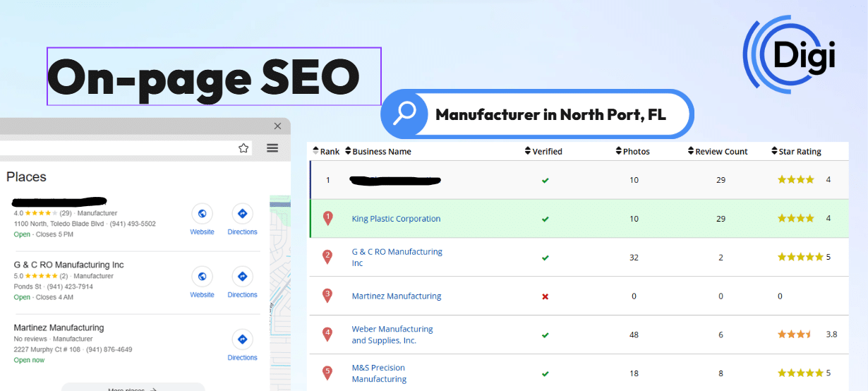Click the bookmark star icon in browser bar

coord(243,148)
